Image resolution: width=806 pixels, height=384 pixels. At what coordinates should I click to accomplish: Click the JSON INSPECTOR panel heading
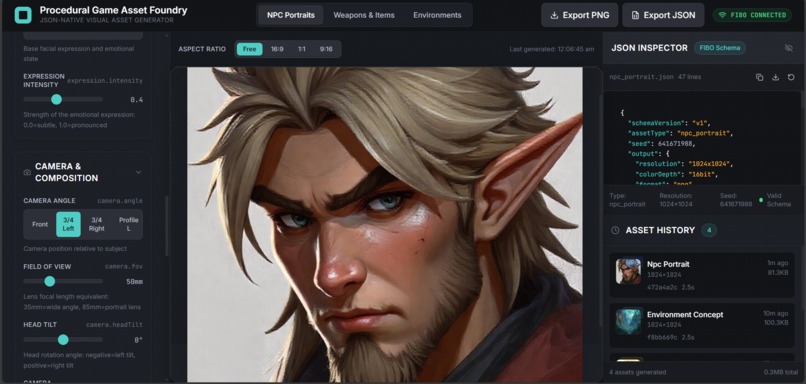[x=649, y=48]
